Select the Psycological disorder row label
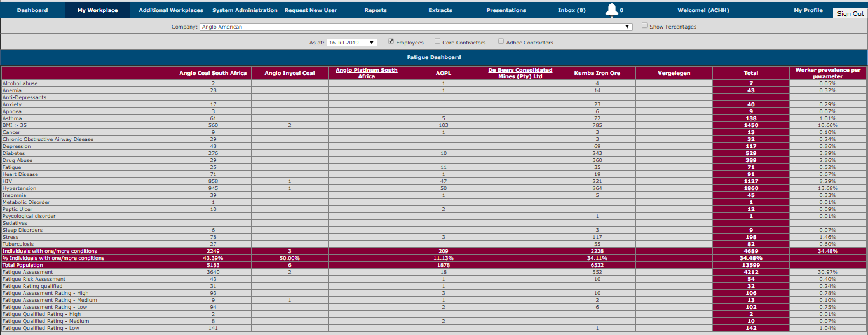The height and width of the screenshot is (335, 868). (29, 216)
